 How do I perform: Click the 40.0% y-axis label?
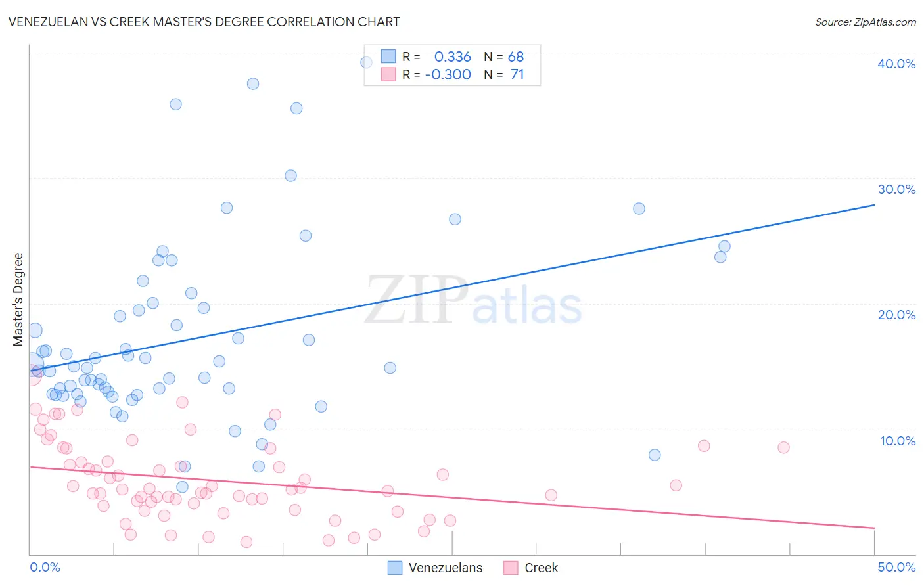tap(896, 64)
